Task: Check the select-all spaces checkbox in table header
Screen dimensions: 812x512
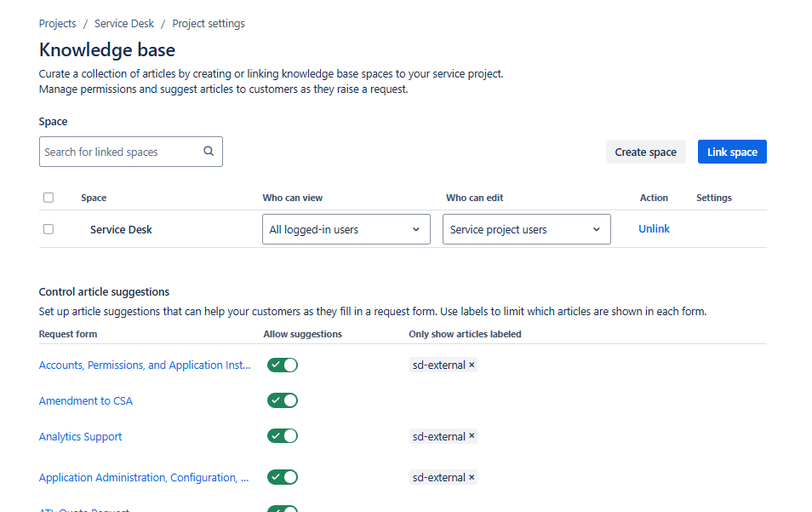Action: (49, 197)
